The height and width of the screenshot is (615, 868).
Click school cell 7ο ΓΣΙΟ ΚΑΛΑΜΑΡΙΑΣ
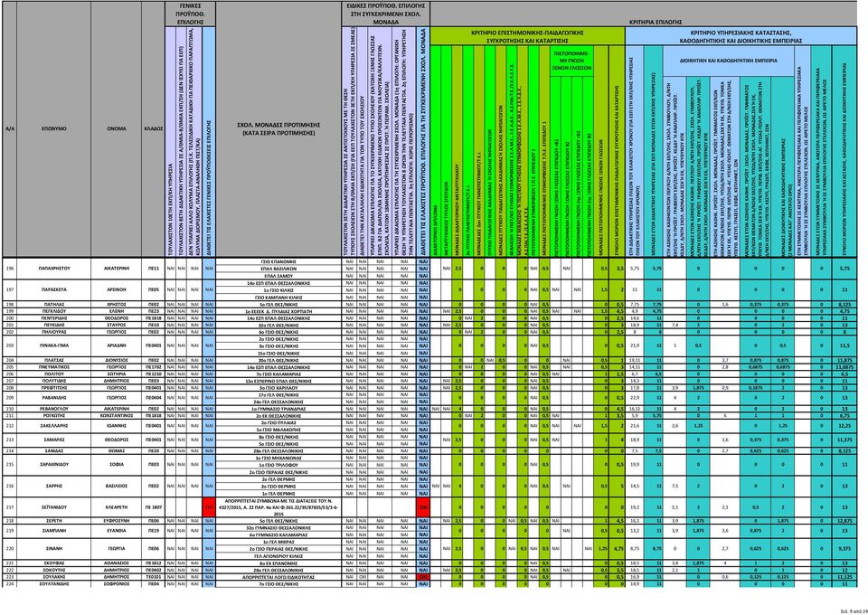278,374
